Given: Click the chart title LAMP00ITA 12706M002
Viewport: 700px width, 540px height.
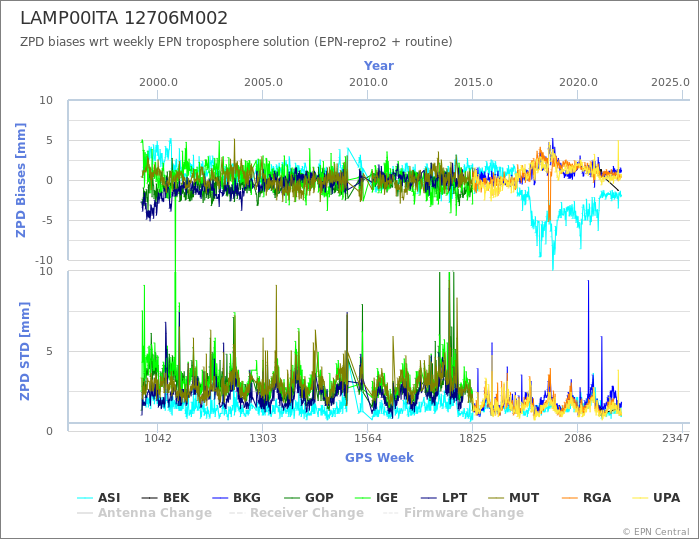Looking at the screenshot, I should (x=124, y=18).
